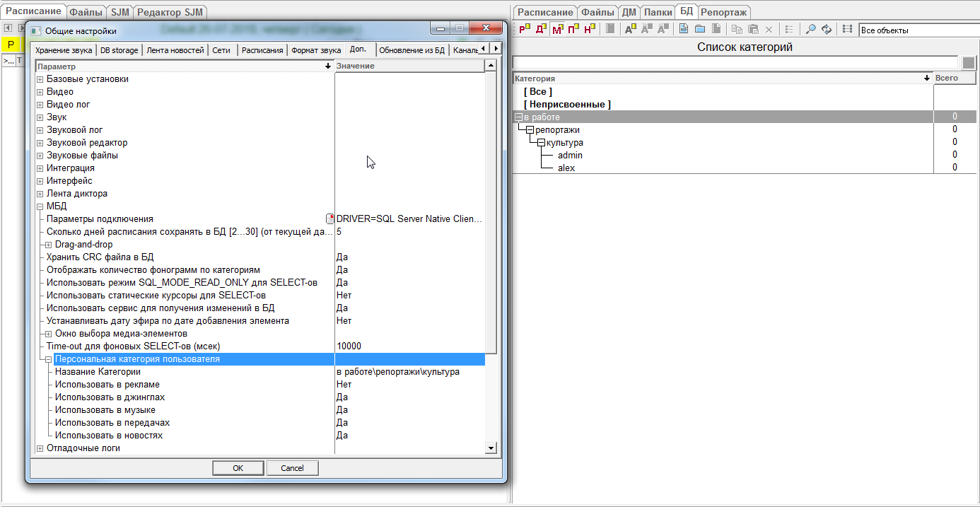
Task: Click the red Д filter icon in the БД toolbar
Action: tap(541, 29)
